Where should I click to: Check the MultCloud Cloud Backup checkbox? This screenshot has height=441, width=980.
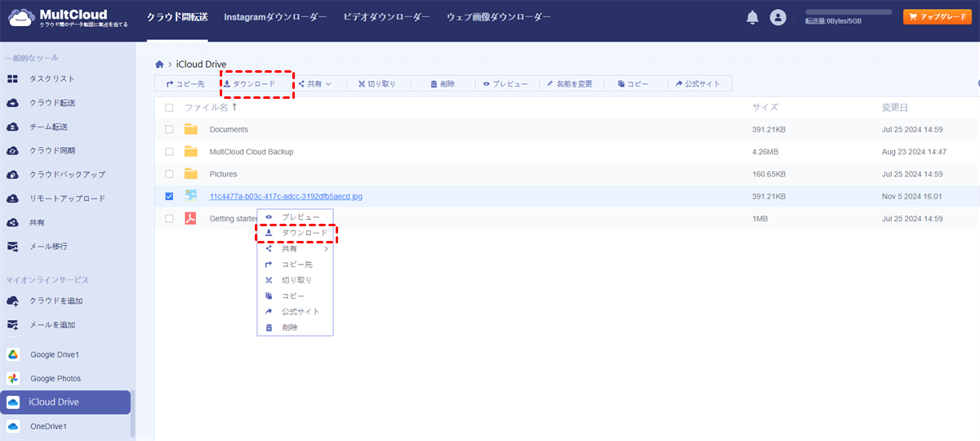[169, 151]
